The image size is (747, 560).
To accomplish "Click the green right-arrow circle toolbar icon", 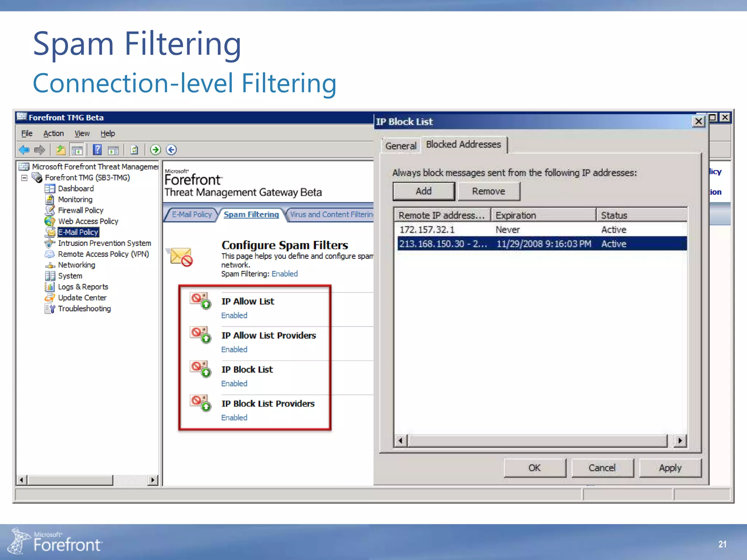I will coord(155,150).
